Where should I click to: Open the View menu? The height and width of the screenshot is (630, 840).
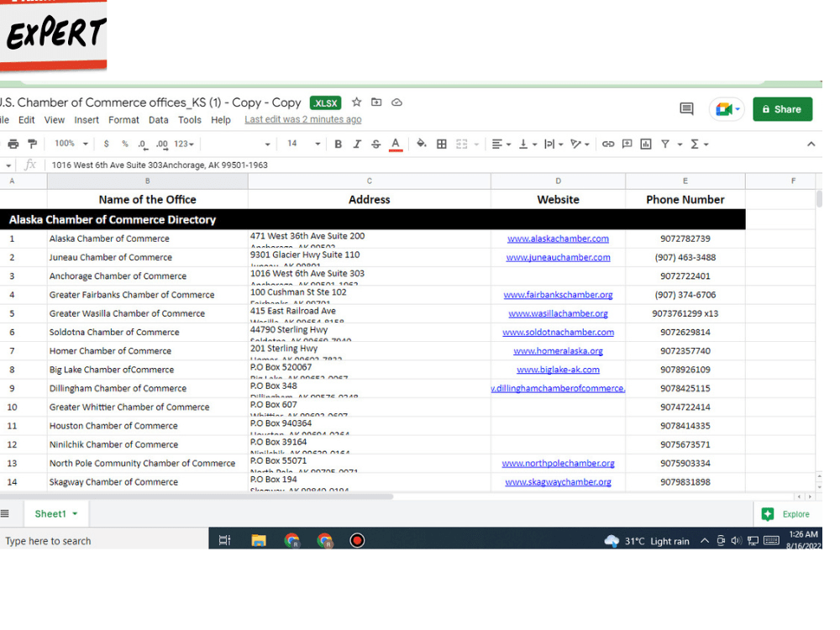[x=54, y=120]
